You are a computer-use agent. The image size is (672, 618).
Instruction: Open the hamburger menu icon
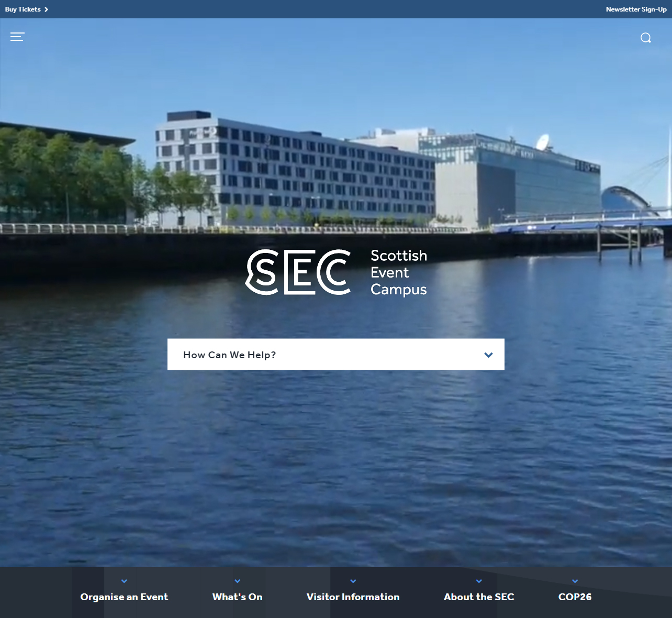(x=17, y=37)
